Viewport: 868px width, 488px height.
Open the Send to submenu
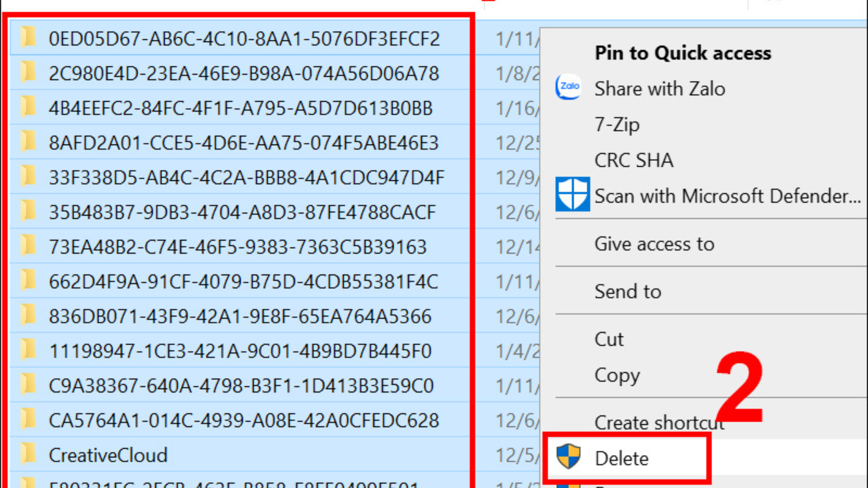(627, 291)
